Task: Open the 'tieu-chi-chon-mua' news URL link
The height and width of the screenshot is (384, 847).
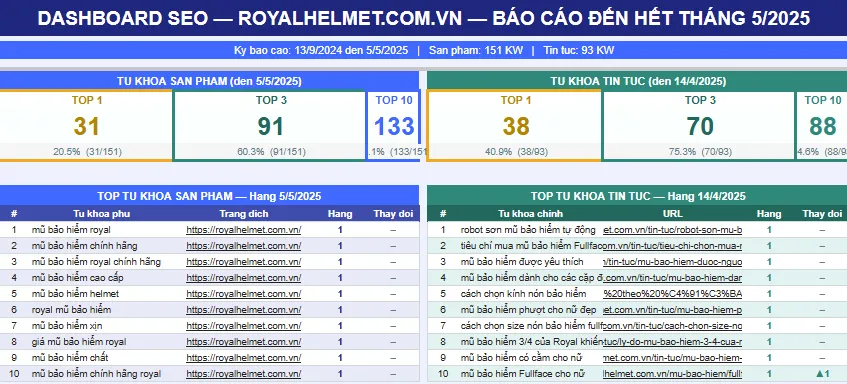Action: (673, 246)
